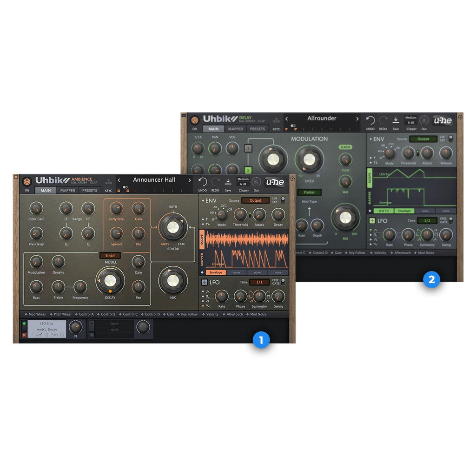
Task: Toggle LIN/EXP switch in Ambience ENV
Action: [283, 200]
